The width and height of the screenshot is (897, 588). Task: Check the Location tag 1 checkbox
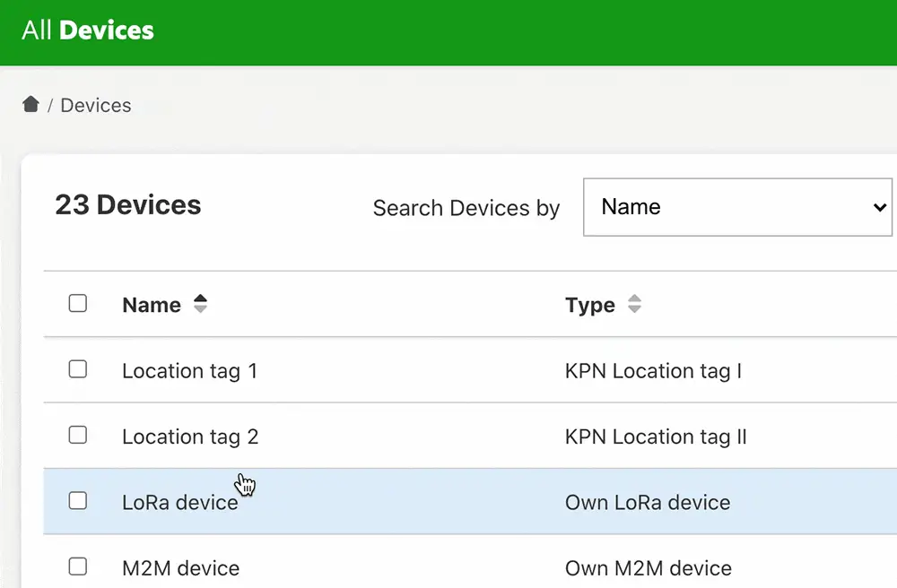point(78,369)
